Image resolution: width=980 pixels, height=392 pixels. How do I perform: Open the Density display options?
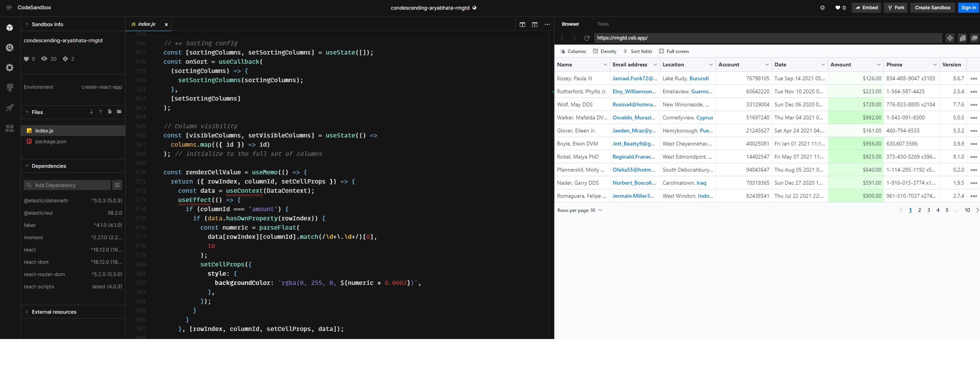[604, 51]
